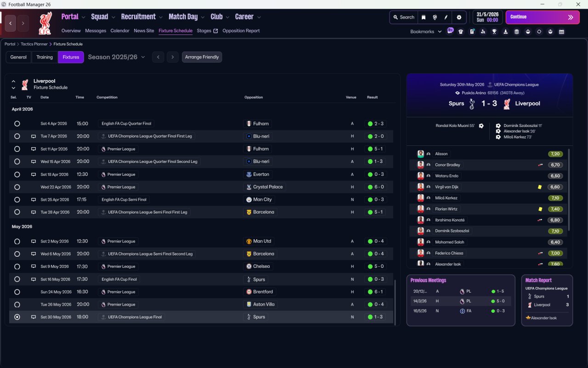Click the external-link icon beside Stages

pos(215,31)
